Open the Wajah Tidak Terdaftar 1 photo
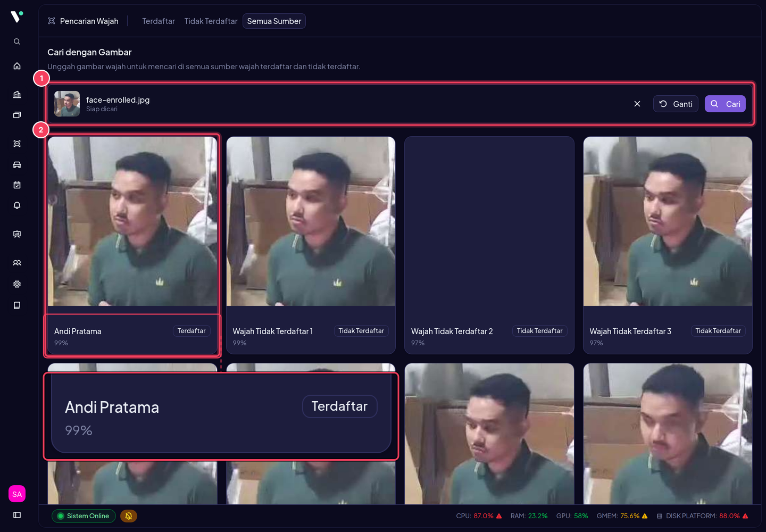This screenshot has height=532, width=766. pos(311,221)
